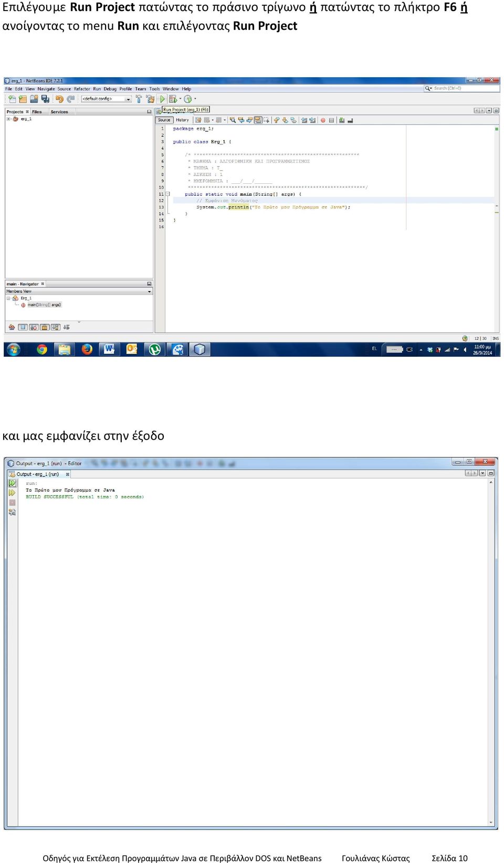Image resolution: width=504 pixels, height=863 pixels.
Task: Toggle Show Fields filter in Navigator
Action: point(23,327)
